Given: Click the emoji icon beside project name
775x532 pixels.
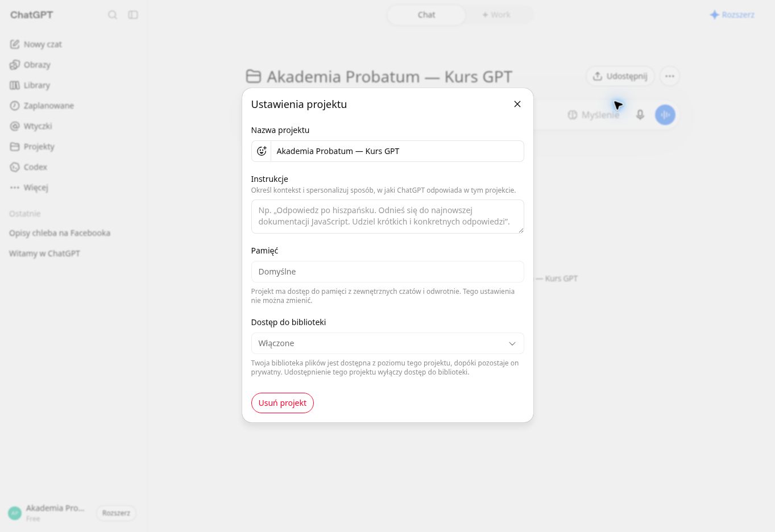Looking at the screenshot, I should [x=262, y=151].
